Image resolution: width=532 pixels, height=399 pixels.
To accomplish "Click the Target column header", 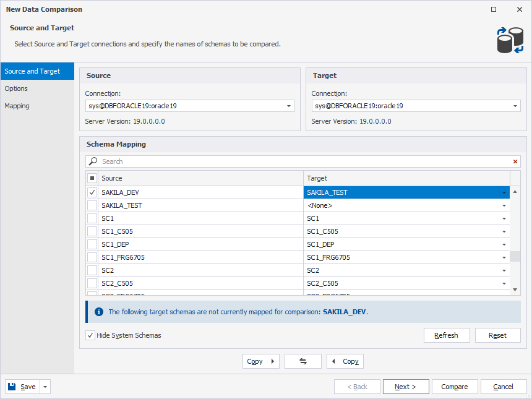I will [406, 178].
